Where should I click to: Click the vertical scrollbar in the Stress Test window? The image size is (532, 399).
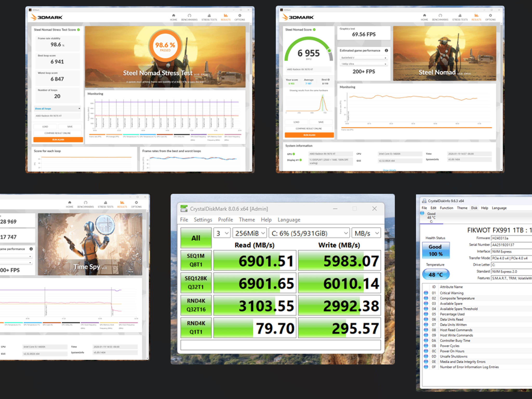pos(251,49)
